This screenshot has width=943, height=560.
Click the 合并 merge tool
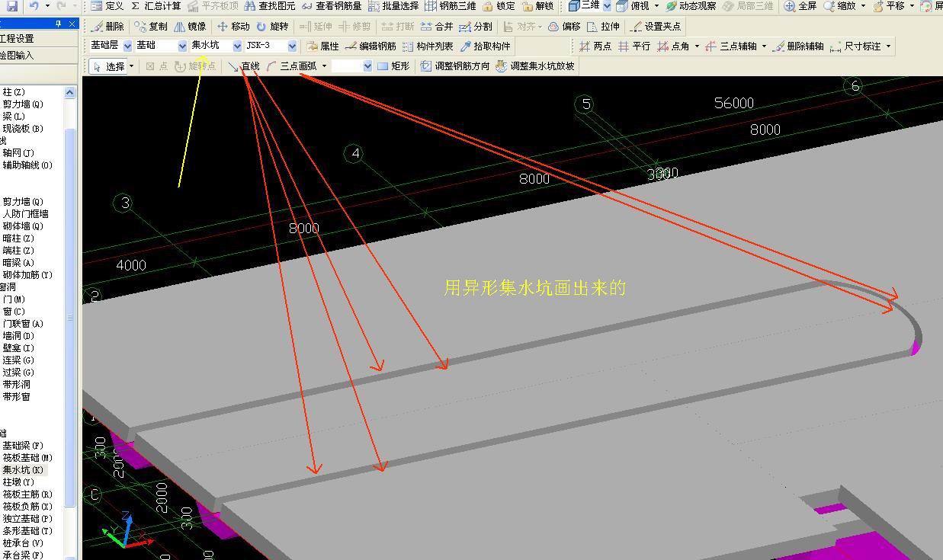(x=436, y=26)
